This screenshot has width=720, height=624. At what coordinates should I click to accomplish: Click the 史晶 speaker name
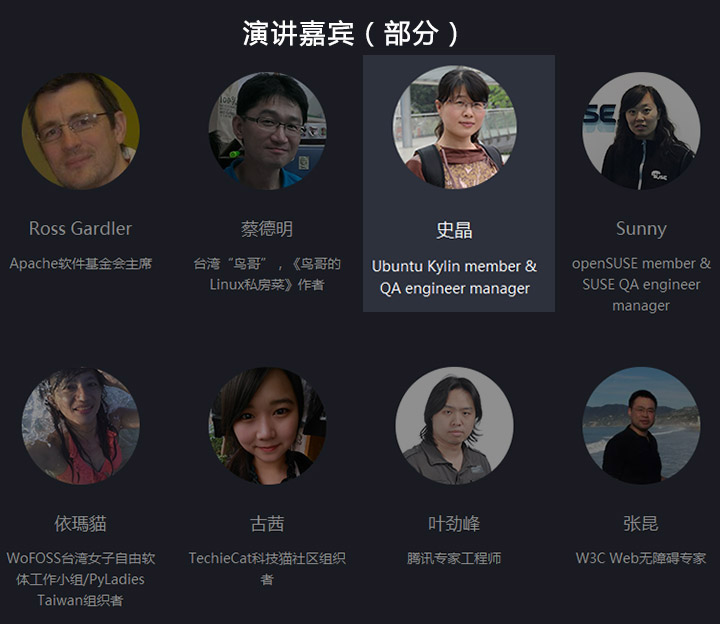tap(454, 230)
